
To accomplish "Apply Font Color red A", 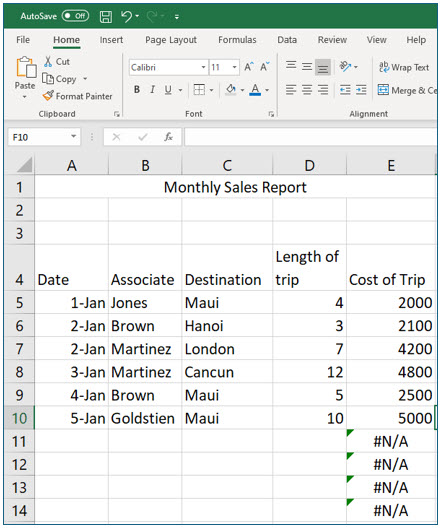I will pyautogui.click(x=255, y=90).
